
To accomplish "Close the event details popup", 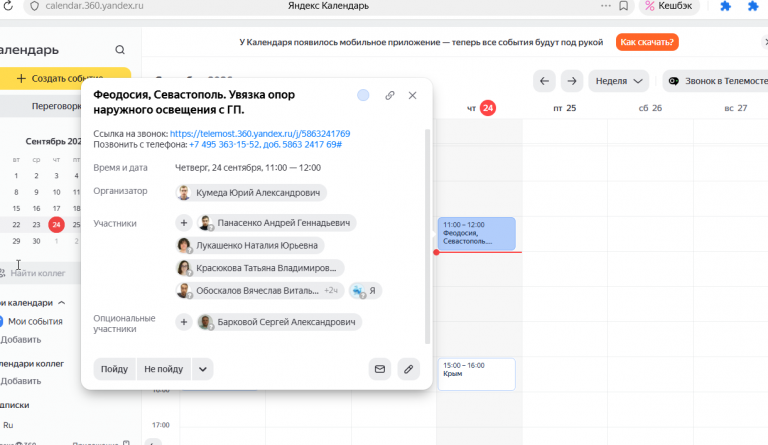I will click(x=412, y=95).
